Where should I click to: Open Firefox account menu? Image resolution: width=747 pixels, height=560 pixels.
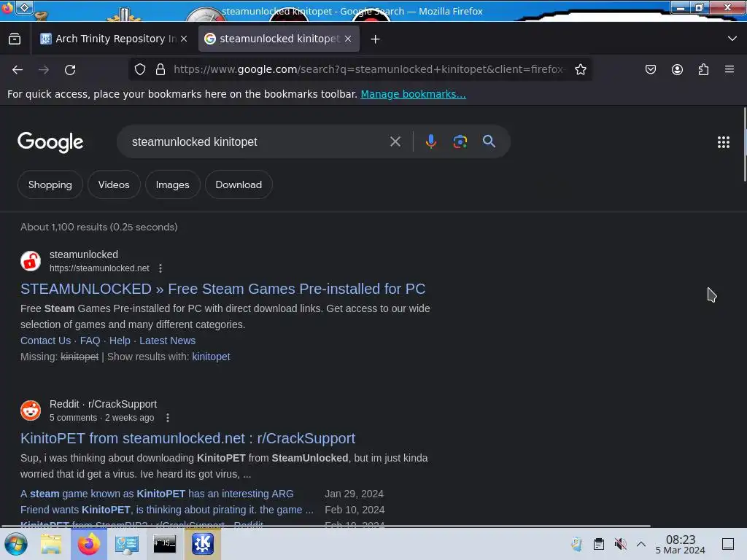pos(677,69)
